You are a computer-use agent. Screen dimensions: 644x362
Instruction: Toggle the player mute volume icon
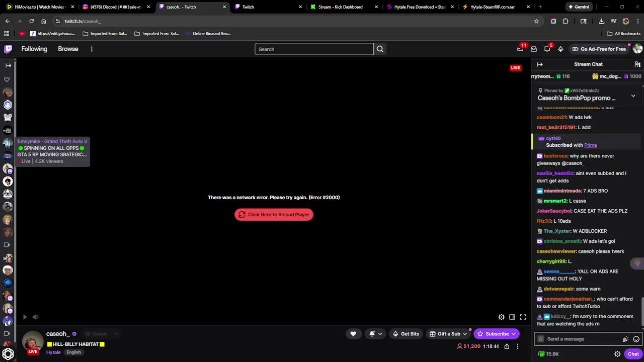tap(35, 317)
